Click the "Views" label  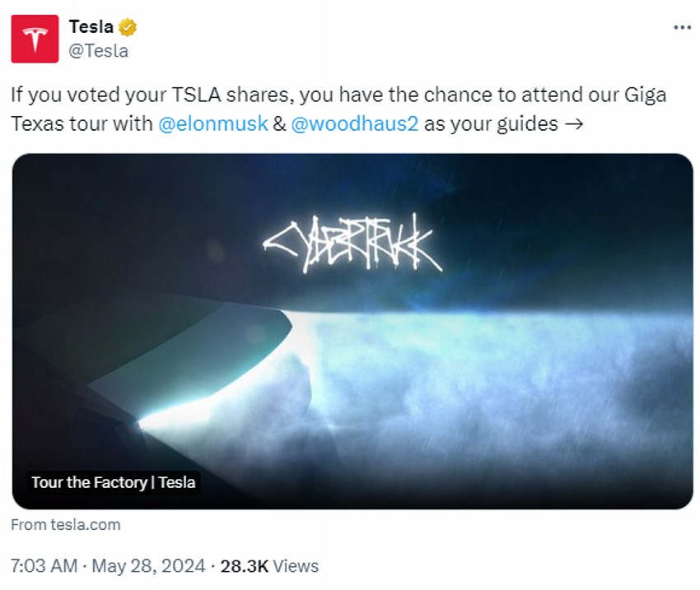click(x=296, y=566)
